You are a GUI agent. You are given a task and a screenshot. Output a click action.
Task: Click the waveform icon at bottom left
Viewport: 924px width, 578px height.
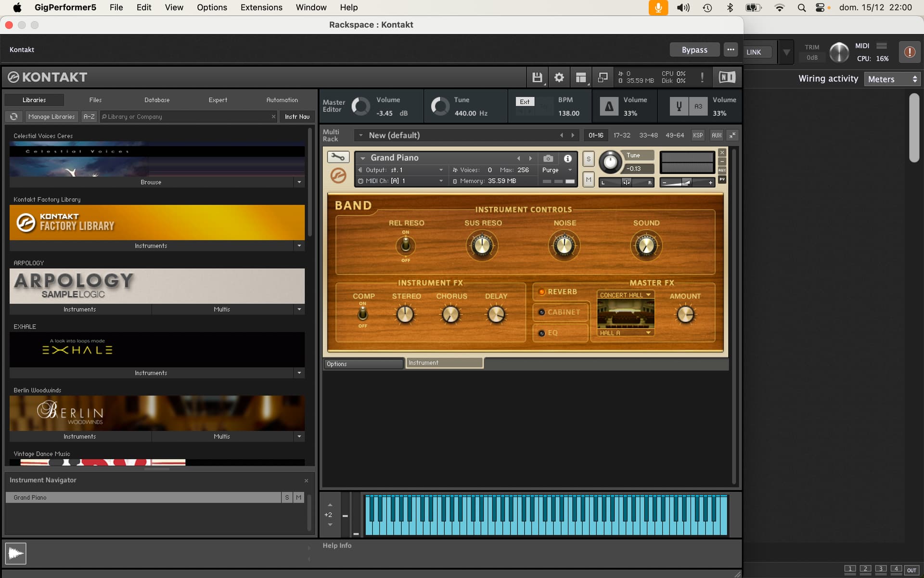click(x=15, y=553)
